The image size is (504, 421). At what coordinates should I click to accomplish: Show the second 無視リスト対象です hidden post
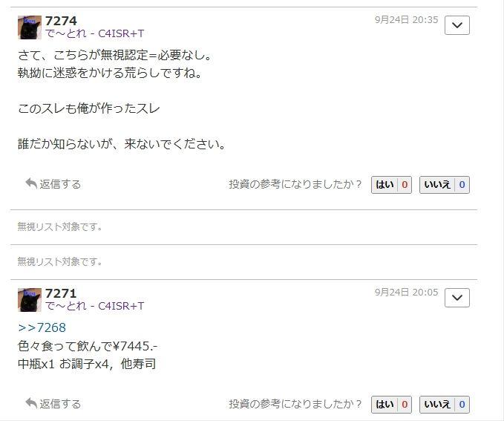coord(60,261)
